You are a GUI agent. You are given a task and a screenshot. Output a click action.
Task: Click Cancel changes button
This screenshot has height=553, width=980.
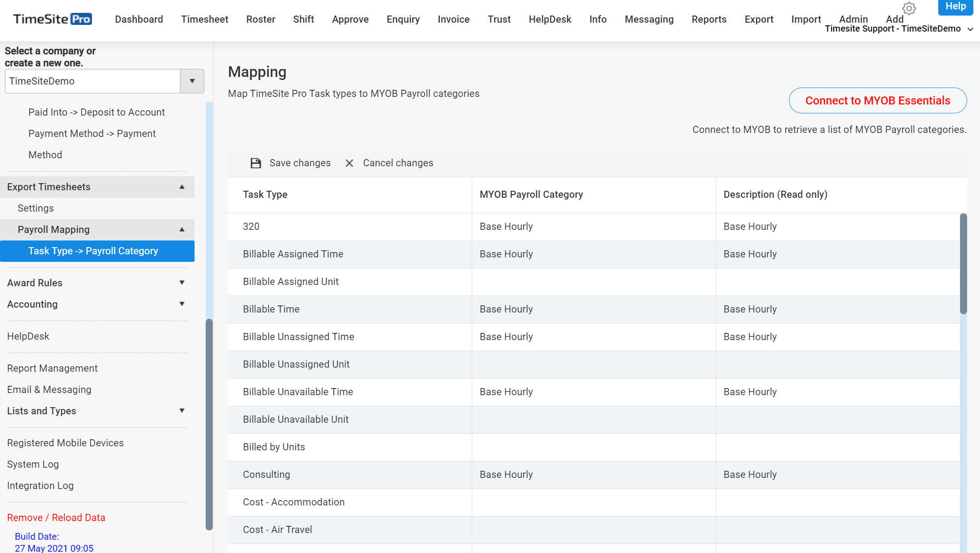coord(389,163)
